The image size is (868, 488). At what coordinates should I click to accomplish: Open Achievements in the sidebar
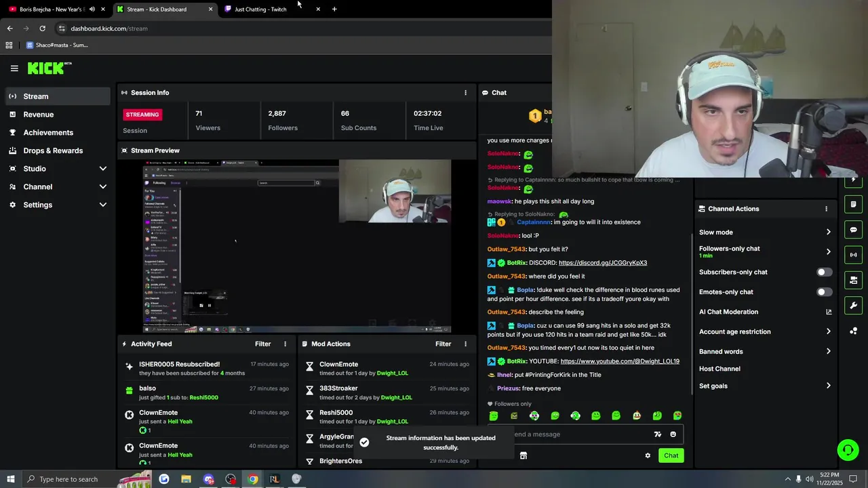tap(57, 133)
